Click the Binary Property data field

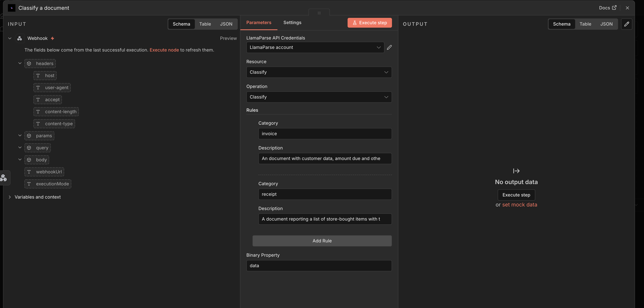(x=319, y=266)
